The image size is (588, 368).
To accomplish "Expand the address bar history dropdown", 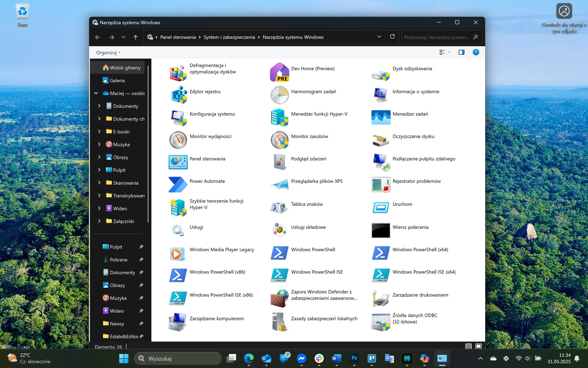I will click(x=379, y=37).
